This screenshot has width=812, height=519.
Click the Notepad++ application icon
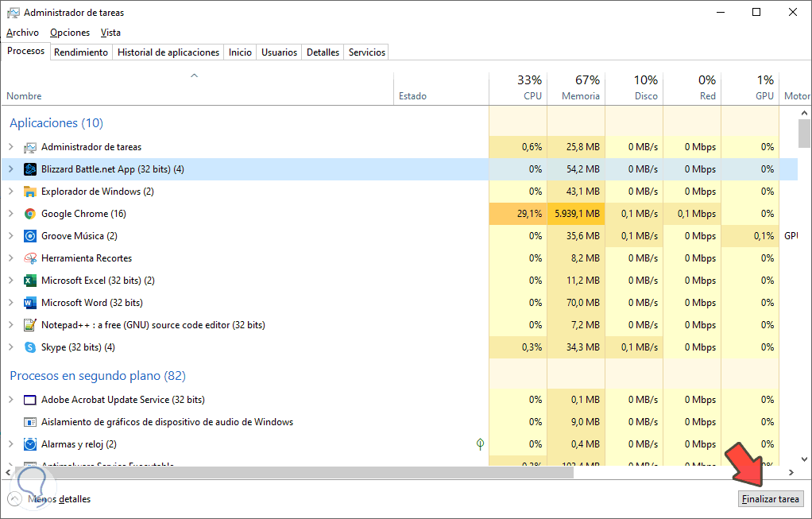(x=29, y=324)
